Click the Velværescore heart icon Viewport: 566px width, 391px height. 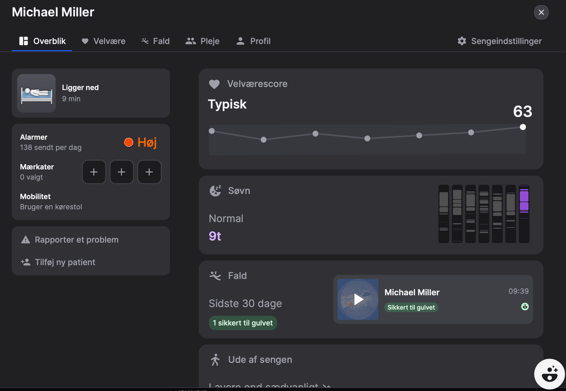(214, 84)
